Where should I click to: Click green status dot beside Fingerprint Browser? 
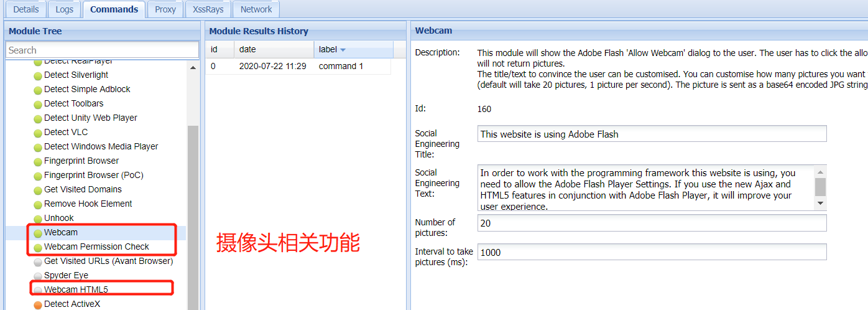(38, 161)
